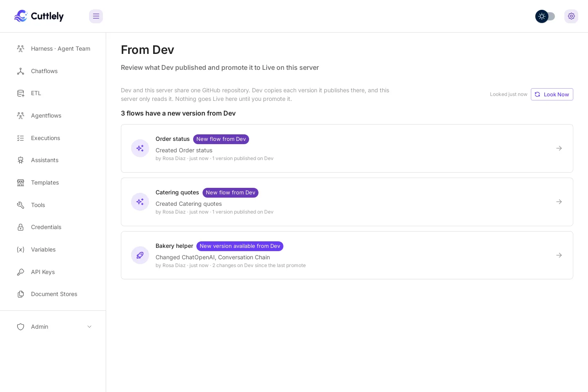Open the settings gear icon
Viewport: 588px width, 392px height.
coord(571,16)
